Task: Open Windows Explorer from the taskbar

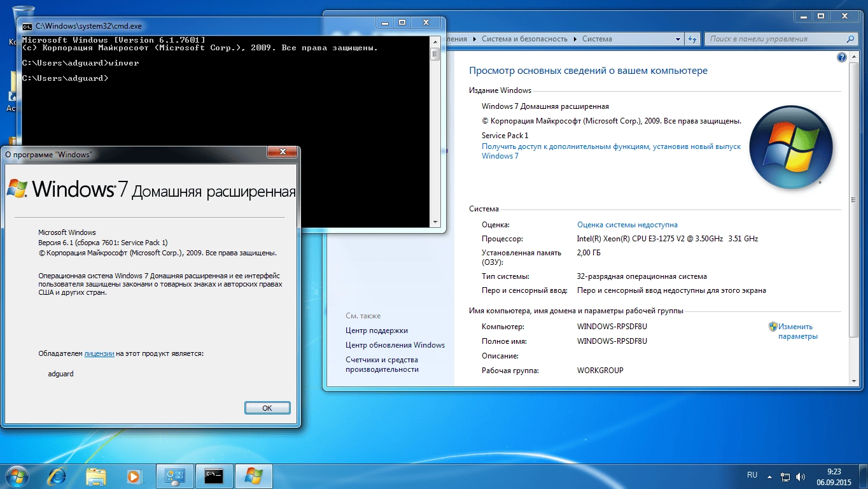Action: coord(95,476)
